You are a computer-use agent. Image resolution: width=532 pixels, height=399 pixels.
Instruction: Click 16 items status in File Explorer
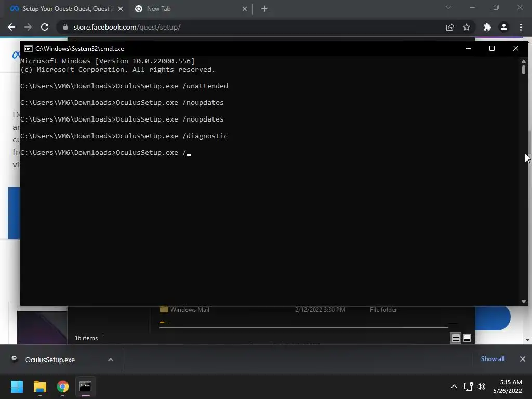coord(86,338)
